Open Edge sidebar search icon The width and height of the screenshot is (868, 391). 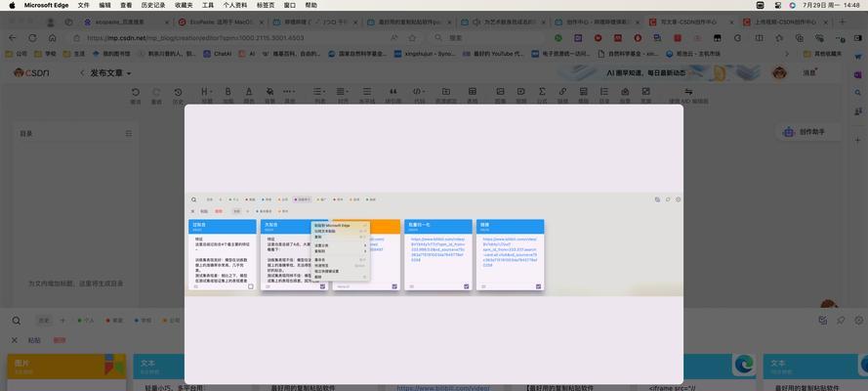858,93
